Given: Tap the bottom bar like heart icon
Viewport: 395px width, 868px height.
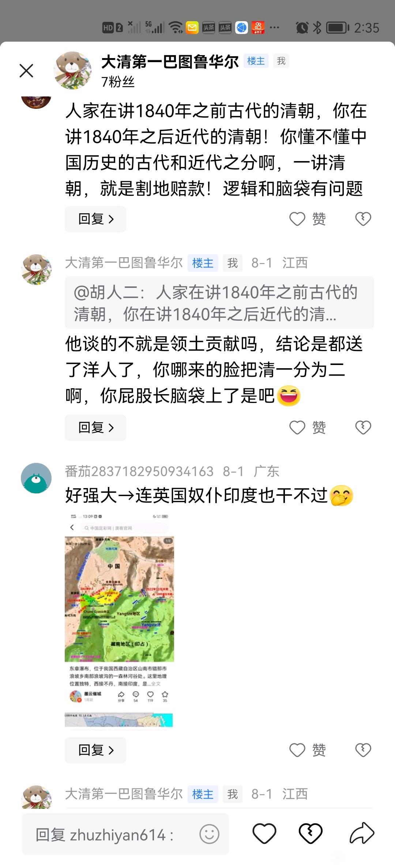Looking at the screenshot, I should [264, 834].
